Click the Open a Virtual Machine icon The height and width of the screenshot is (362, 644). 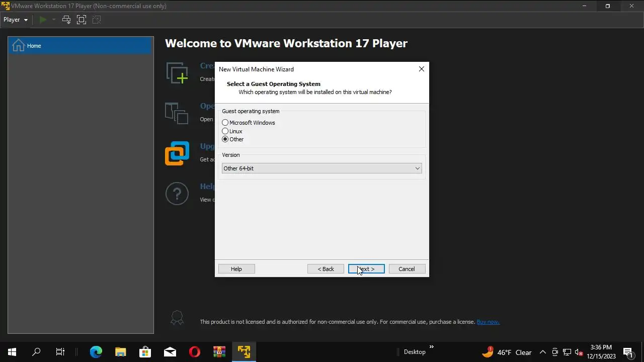pos(177,113)
